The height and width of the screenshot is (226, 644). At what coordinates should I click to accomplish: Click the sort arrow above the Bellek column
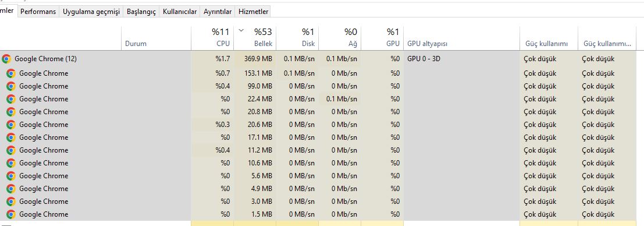(241, 30)
